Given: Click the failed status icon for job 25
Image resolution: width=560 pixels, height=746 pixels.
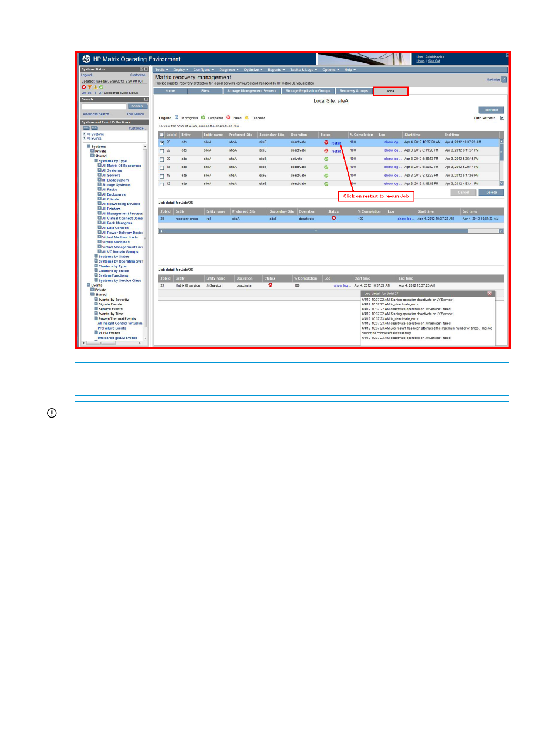Looking at the screenshot, I should click(326, 142).
